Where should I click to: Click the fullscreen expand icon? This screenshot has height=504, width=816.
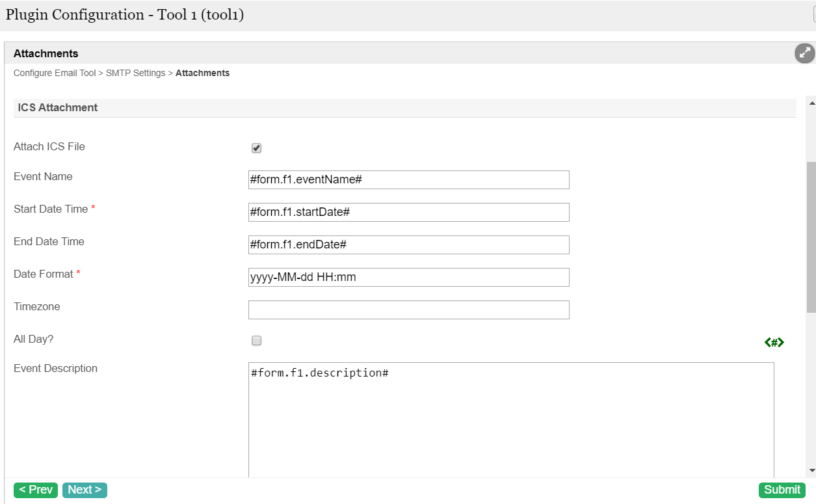coord(804,53)
